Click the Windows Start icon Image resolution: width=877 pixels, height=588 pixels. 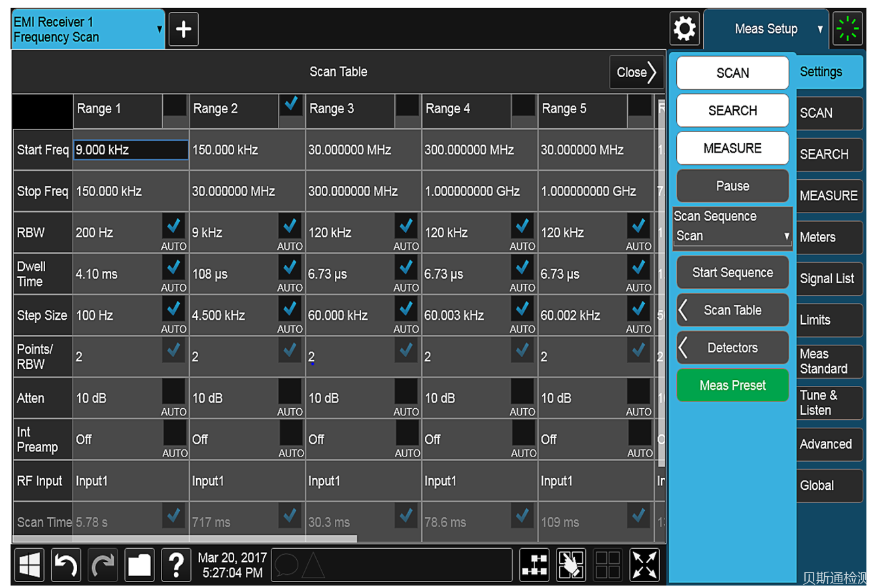click(29, 564)
